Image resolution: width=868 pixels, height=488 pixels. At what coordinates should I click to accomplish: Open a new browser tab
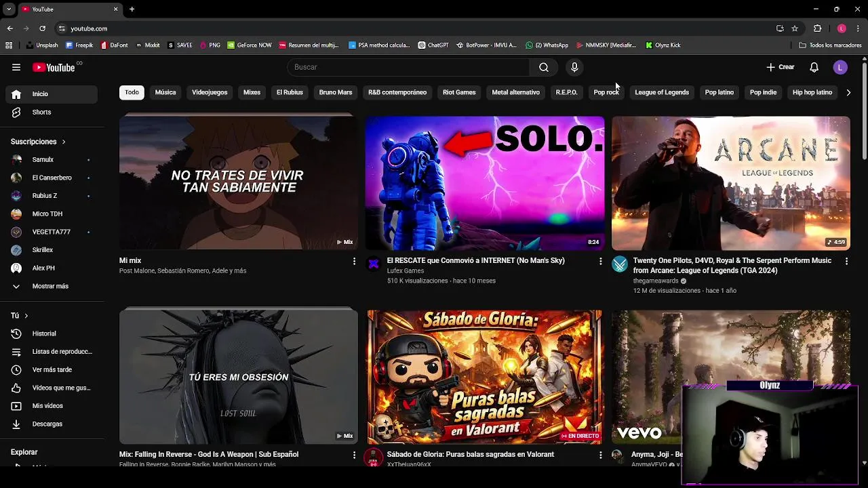(132, 9)
